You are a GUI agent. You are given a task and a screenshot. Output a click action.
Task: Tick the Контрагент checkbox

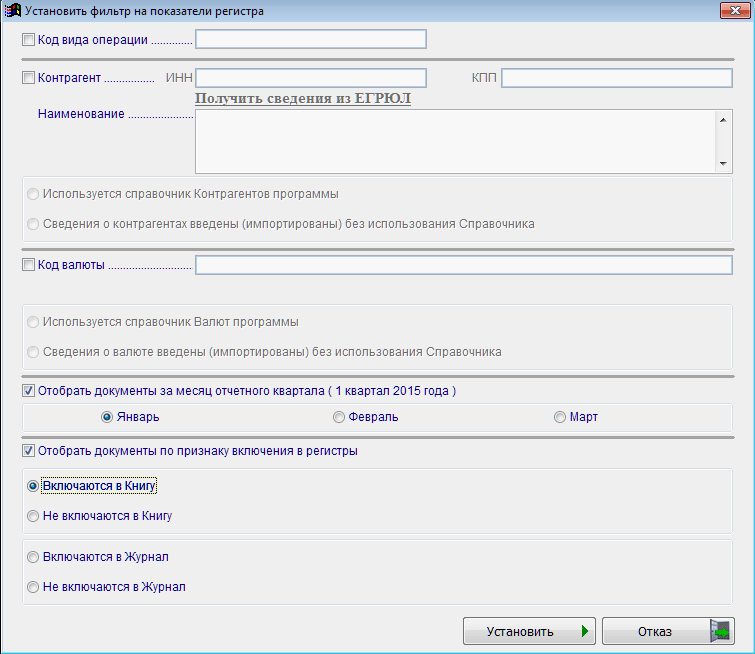28,78
